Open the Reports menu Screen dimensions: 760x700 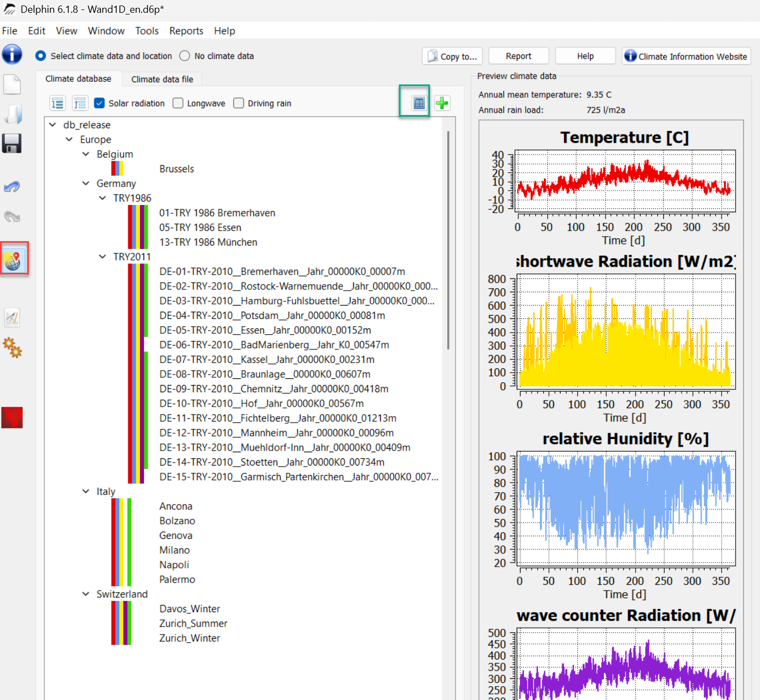186,31
